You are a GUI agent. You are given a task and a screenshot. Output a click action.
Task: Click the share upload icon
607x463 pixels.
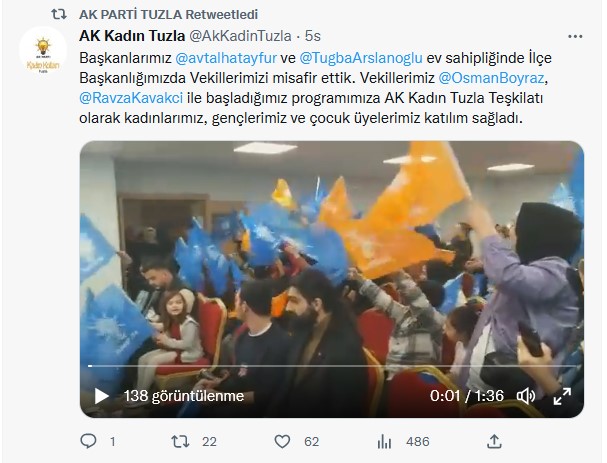[494, 441]
